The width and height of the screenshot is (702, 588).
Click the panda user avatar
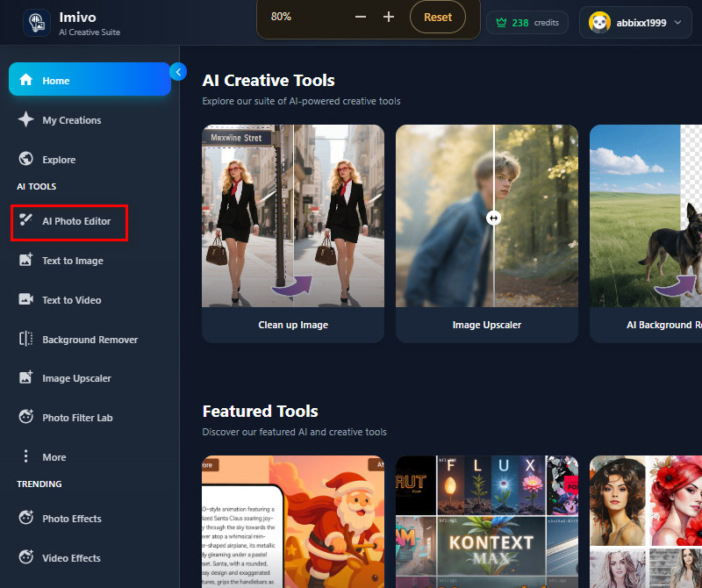[599, 23]
